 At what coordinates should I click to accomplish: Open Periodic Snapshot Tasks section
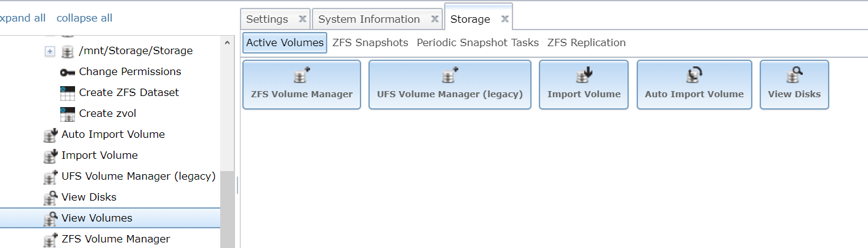(477, 43)
